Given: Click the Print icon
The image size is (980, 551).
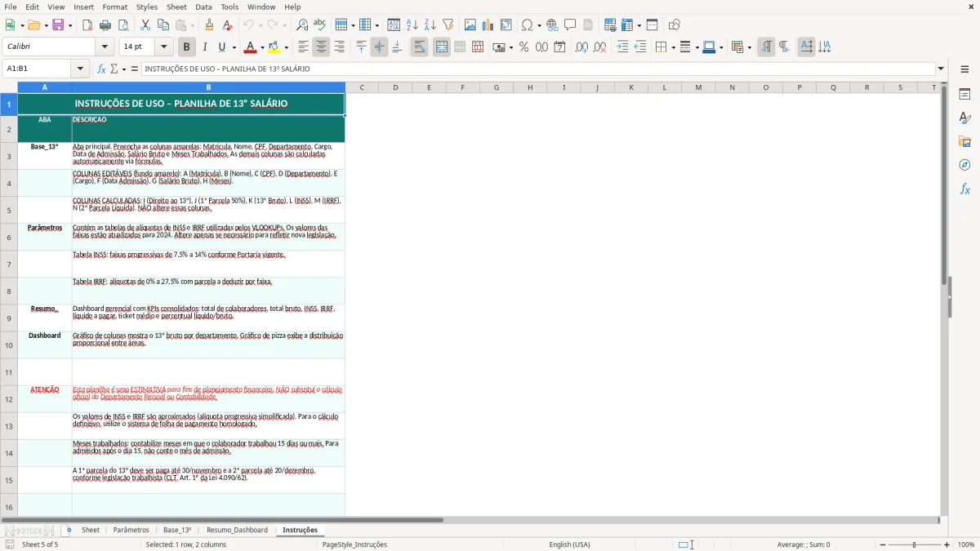Looking at the screenshot, I should pyautogui.click(x=105, y=25).
